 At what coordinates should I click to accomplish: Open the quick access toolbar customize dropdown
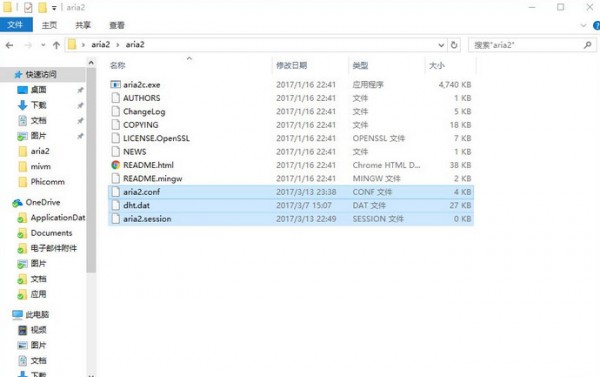[54, 8]
